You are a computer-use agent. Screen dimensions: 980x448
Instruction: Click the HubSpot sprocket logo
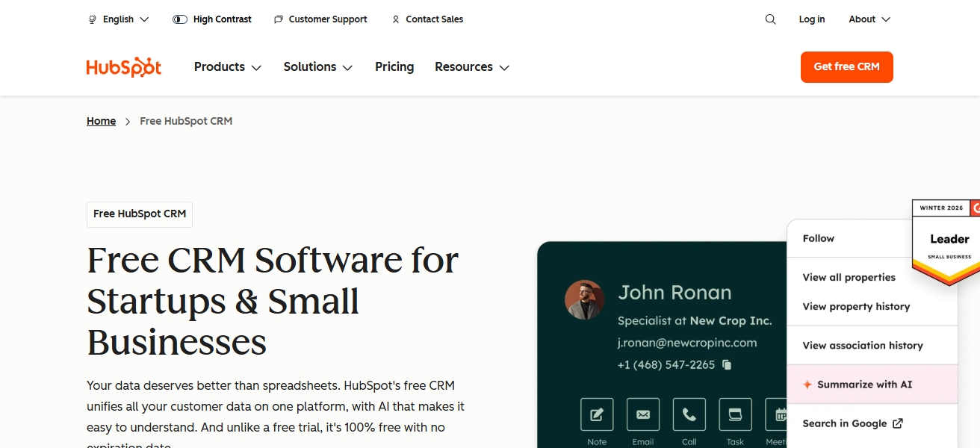coord(123,66)
